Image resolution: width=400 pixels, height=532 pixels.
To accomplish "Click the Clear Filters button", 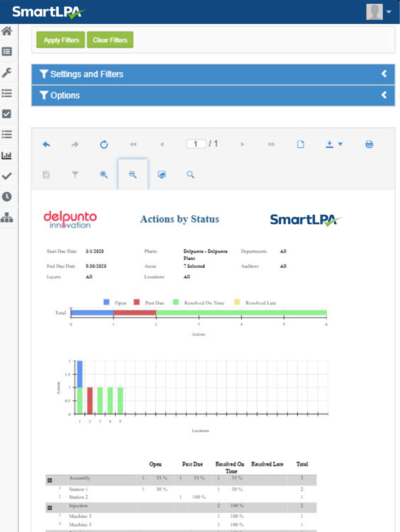I will [x=110, y=40].
